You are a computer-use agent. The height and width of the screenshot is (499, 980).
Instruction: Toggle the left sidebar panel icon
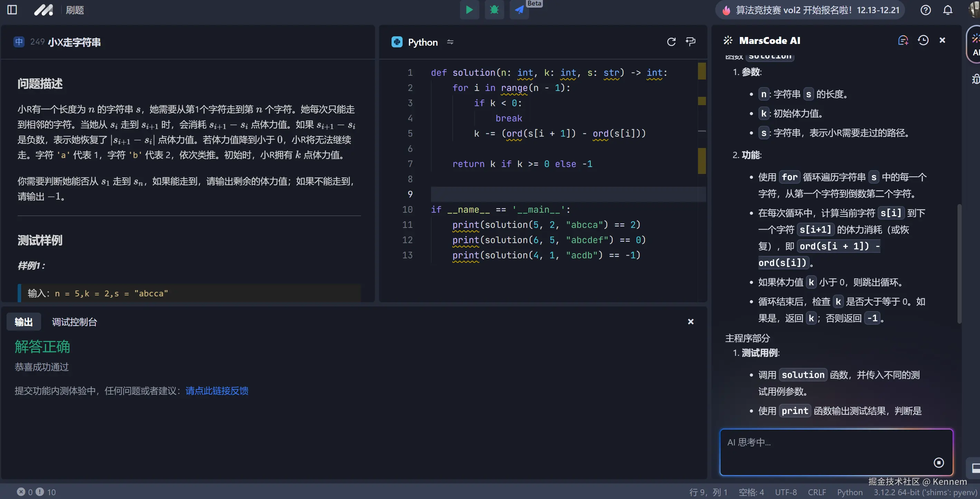(12, 10)
